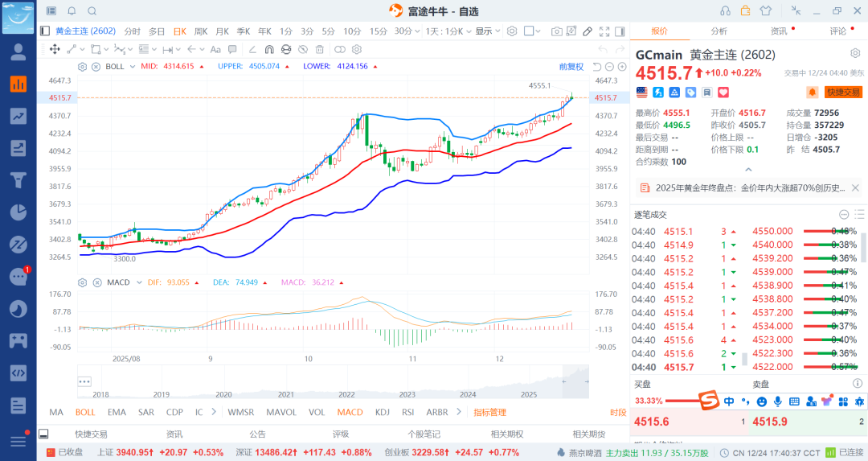This screenshot has height=461, width=868.
Task: Click the 时段 session button
Action: tap(618, 412)
